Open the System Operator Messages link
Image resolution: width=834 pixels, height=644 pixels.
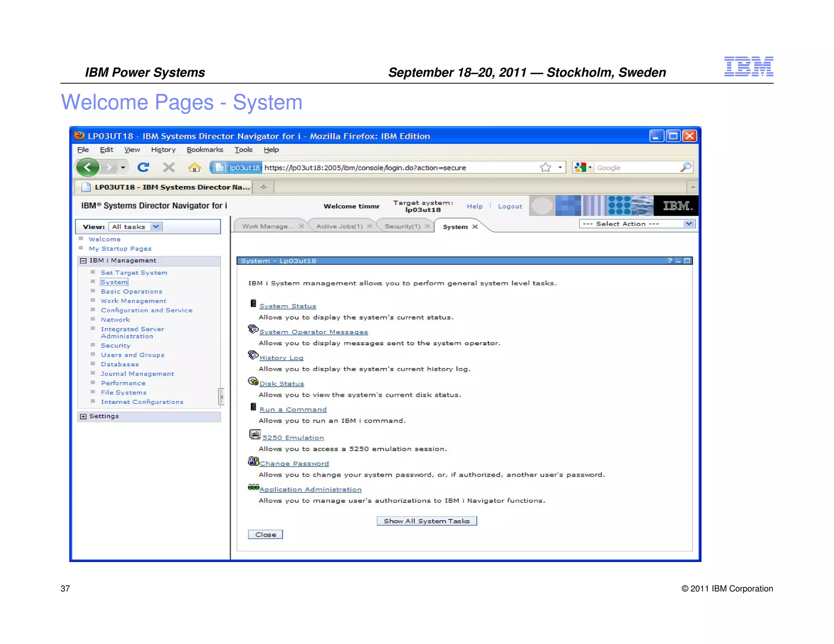[314, 332]
